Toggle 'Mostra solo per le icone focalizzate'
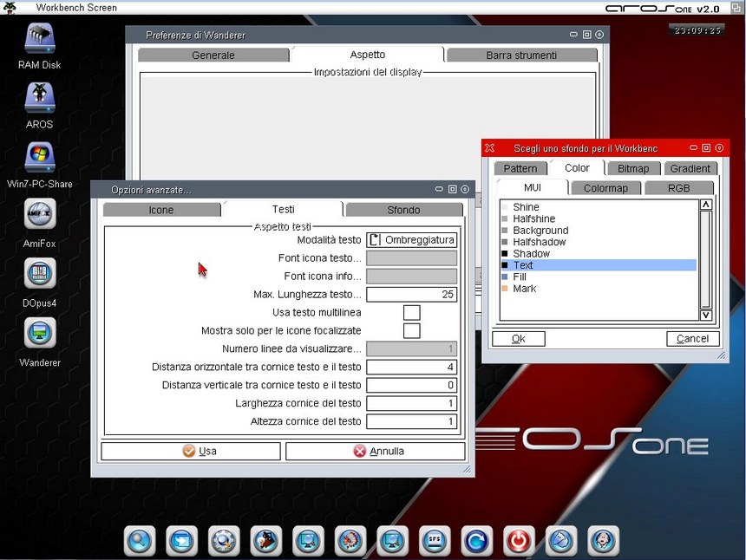 pos(411,330)
